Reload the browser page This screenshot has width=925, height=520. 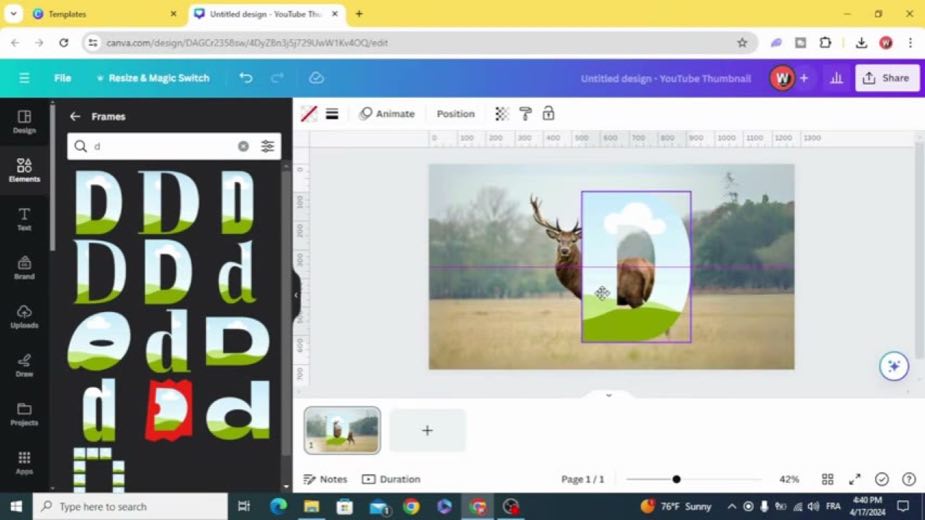point(64,42)
